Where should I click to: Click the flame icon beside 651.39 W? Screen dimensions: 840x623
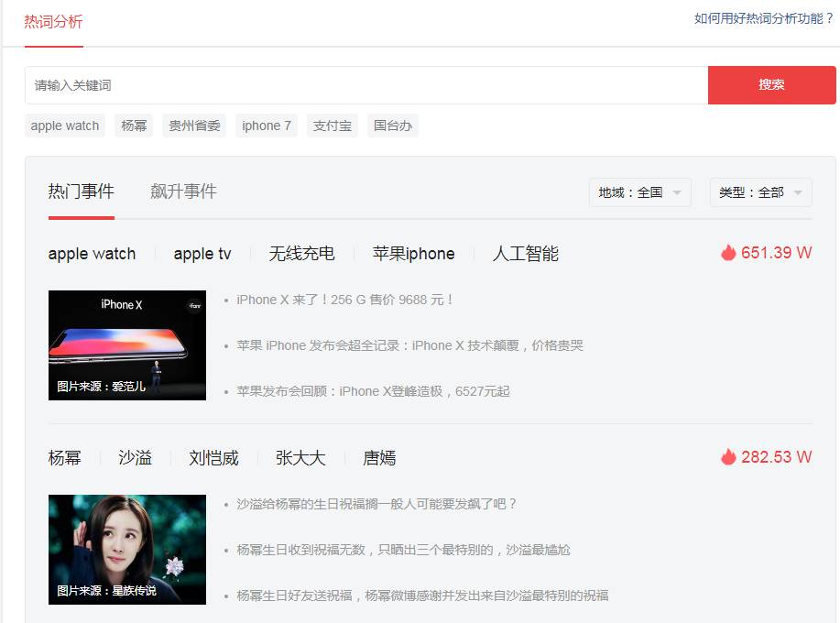tap(728, 253)
